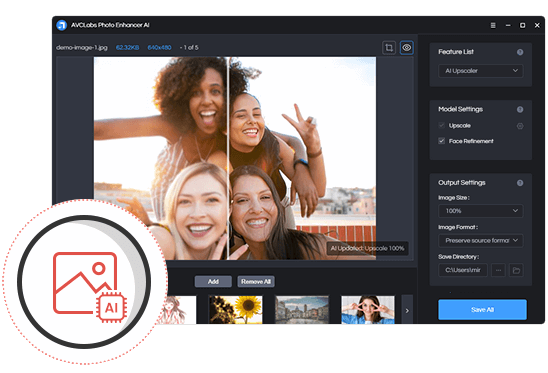548x373 pixels.
Task: Toggle the Face Refinement checkbox
Action: click(442, 141)
